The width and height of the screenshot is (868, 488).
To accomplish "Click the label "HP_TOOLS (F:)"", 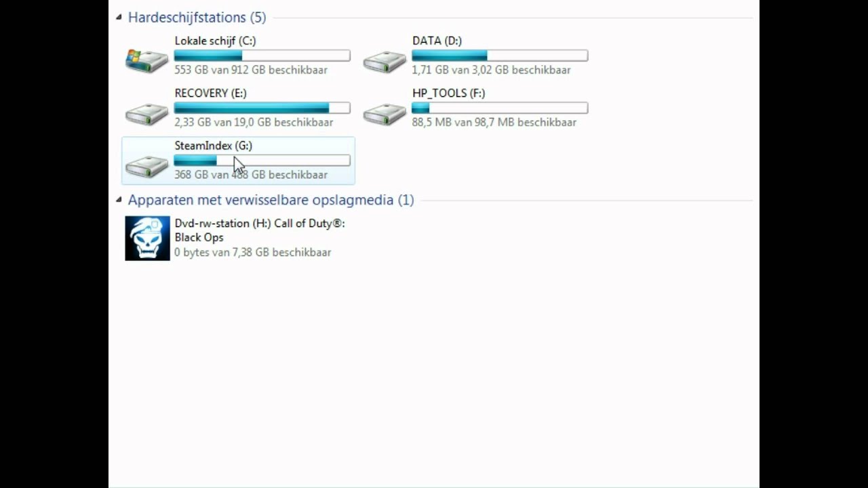I will coord(448,93).
